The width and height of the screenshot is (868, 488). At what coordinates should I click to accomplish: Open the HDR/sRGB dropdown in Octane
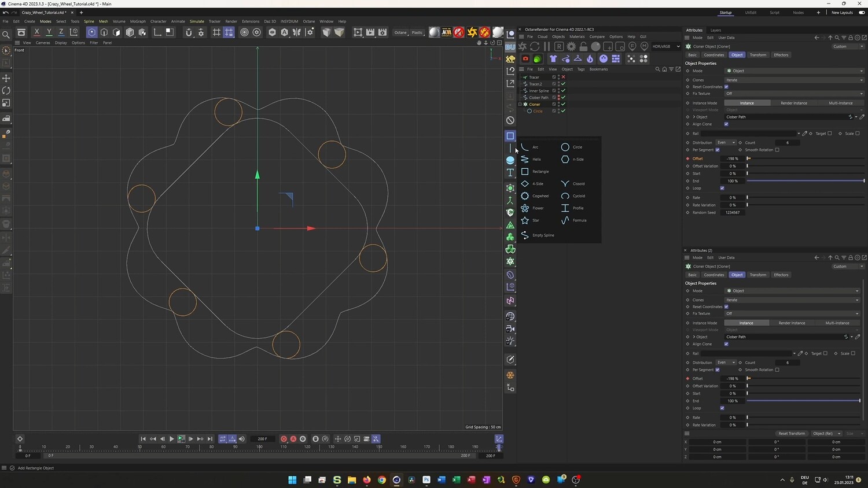[666, 46]
